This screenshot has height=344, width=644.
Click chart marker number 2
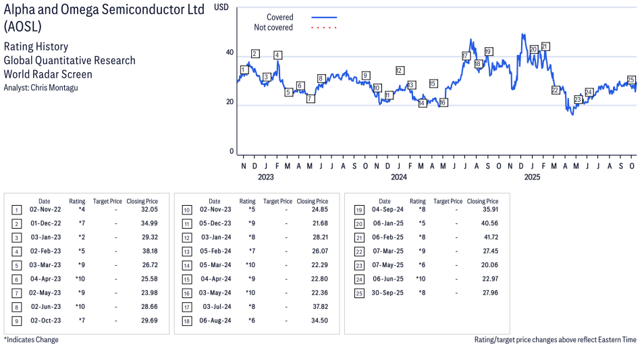tap(255, 53)
